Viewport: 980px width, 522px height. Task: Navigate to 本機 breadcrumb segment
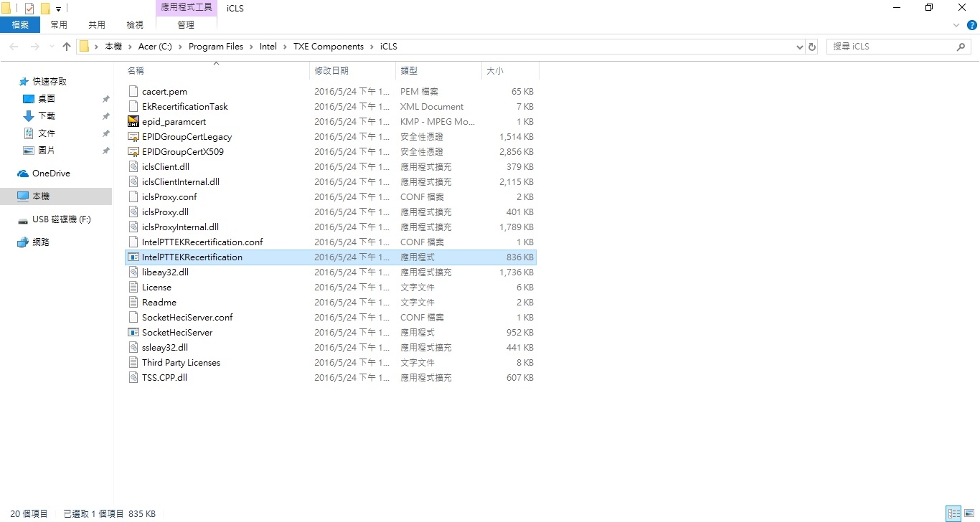click(113, 47)
